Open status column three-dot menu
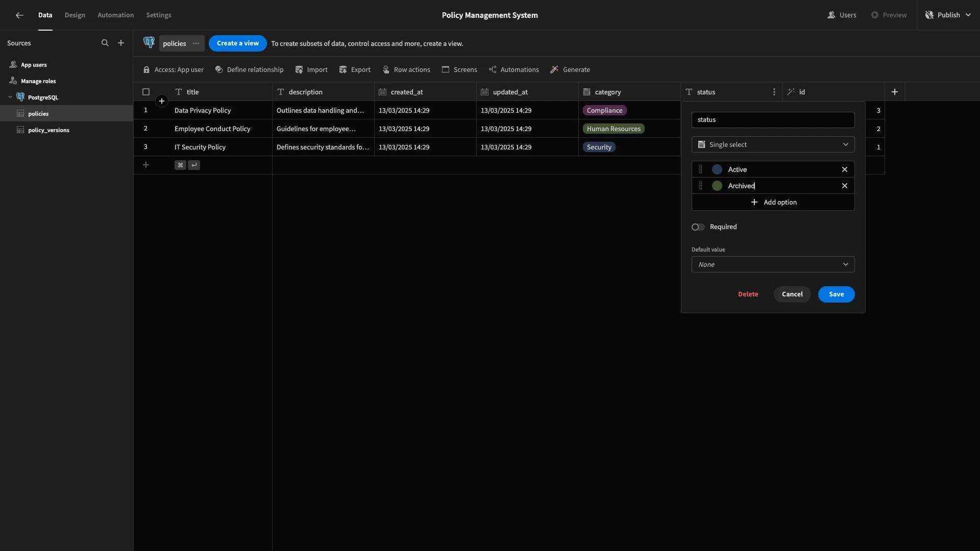980x551 pixels. pos(774,92)
